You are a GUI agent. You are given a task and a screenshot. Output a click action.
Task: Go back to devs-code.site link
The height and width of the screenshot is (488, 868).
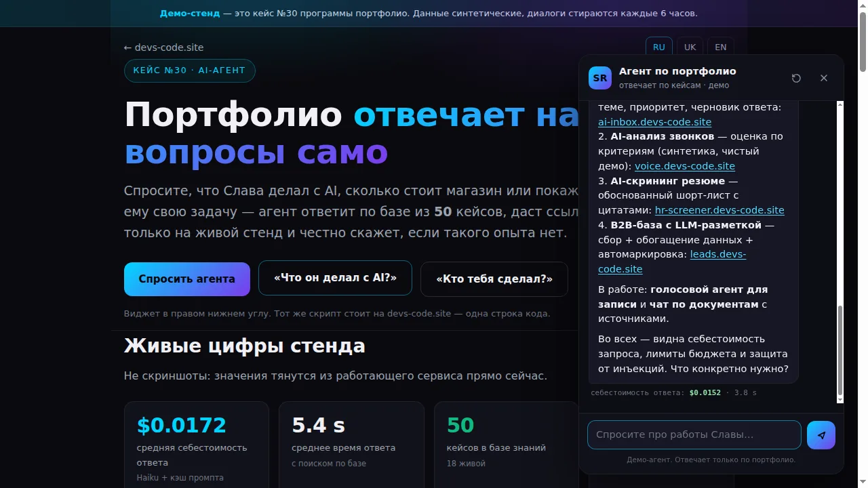tap(163, 47)
